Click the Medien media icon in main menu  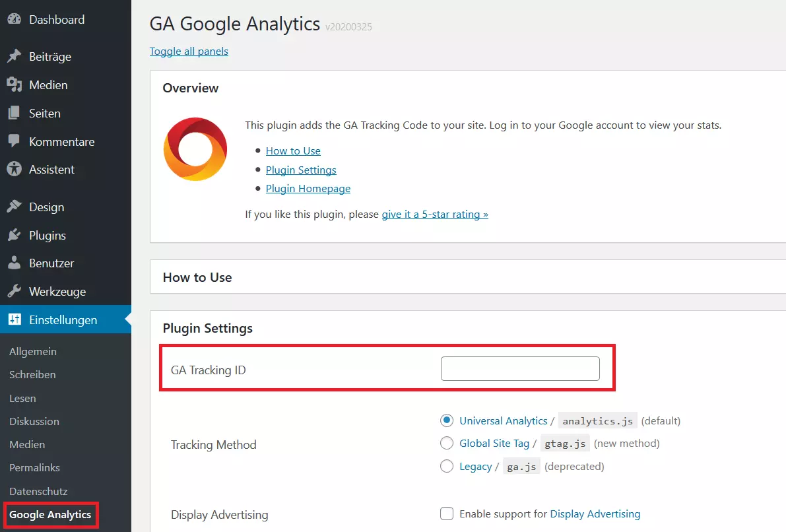click(x=15, y=84)
